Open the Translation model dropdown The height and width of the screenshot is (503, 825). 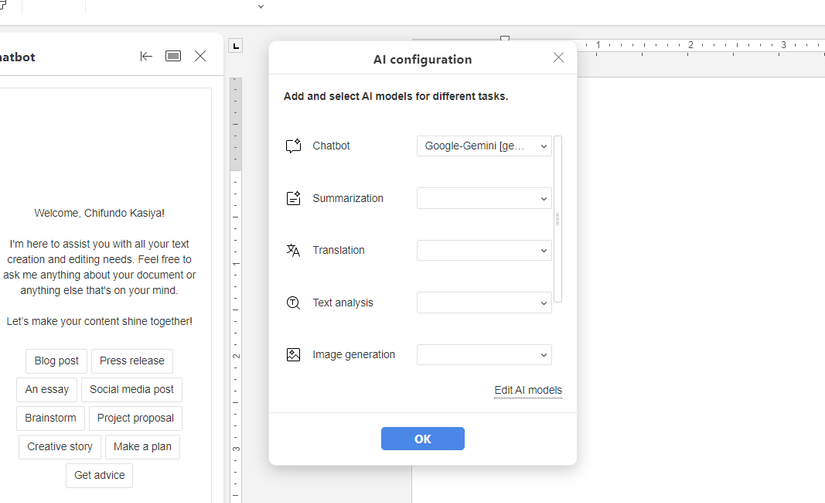click(x=484, y=250)
